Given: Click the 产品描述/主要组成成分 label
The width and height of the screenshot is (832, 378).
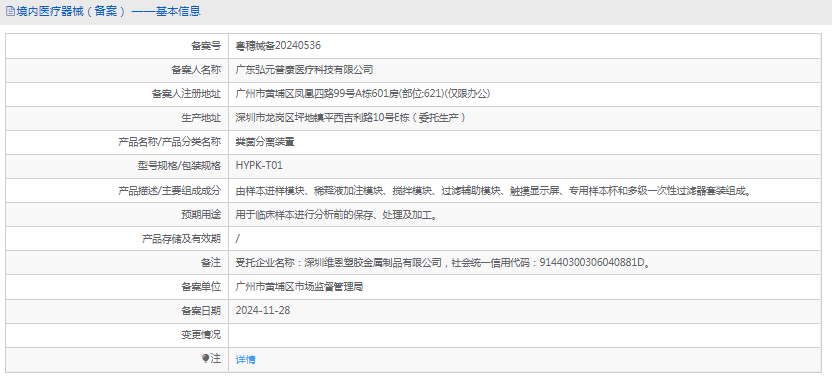Looking at the screenshot, I should click(x=169, y=190).
